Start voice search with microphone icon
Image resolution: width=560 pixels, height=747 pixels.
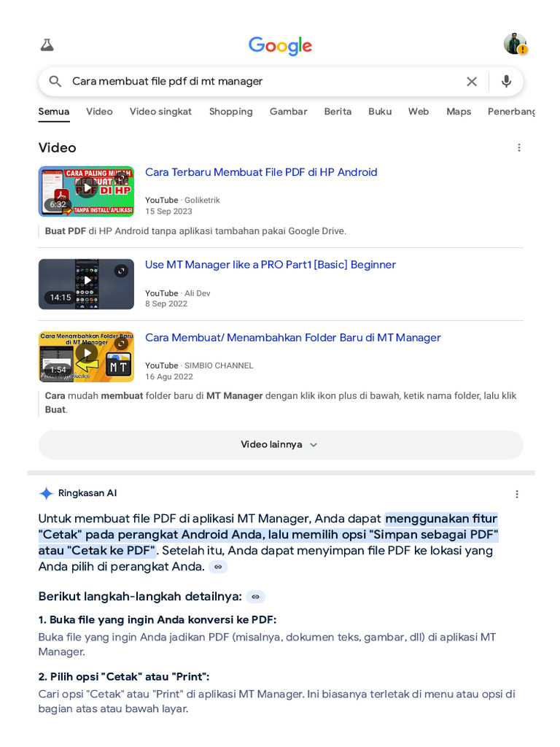506,82
